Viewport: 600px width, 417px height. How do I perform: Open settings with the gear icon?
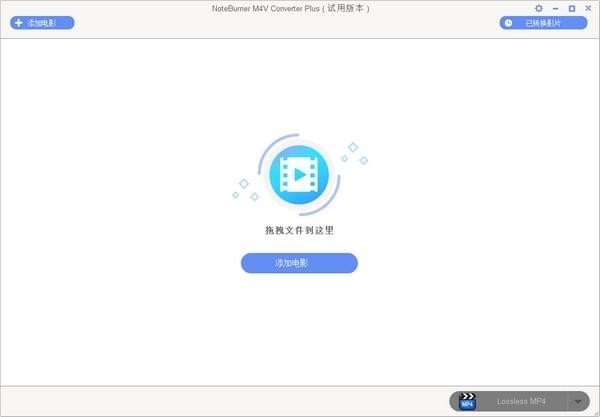pyautogui.click(x=539, y=8)
